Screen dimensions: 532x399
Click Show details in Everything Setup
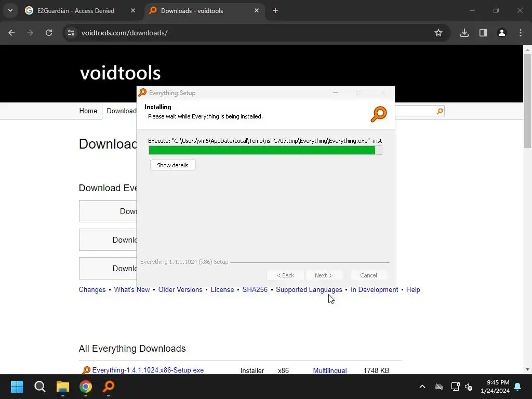pos(172,165)
